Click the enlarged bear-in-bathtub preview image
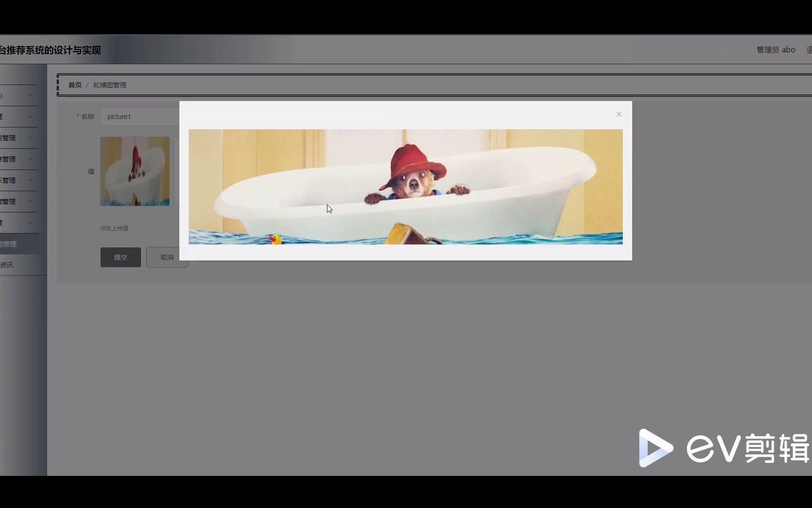This screenshot has width=812, height=508. (405, 186)
